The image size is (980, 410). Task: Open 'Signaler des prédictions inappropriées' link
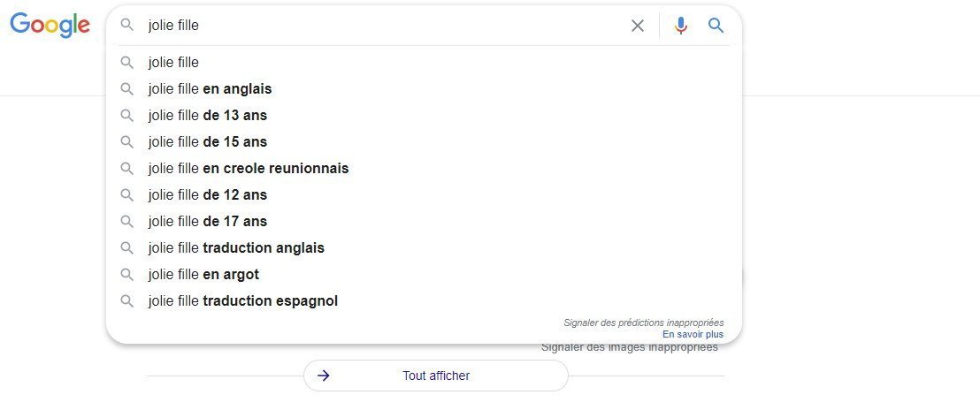click(x=644, y=323)
